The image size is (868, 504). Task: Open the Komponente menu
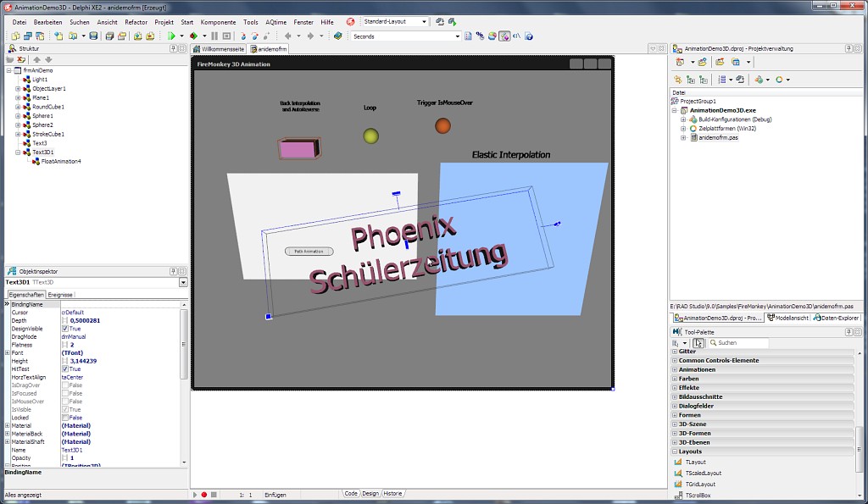pyautogui.click(x=218, y=22)
